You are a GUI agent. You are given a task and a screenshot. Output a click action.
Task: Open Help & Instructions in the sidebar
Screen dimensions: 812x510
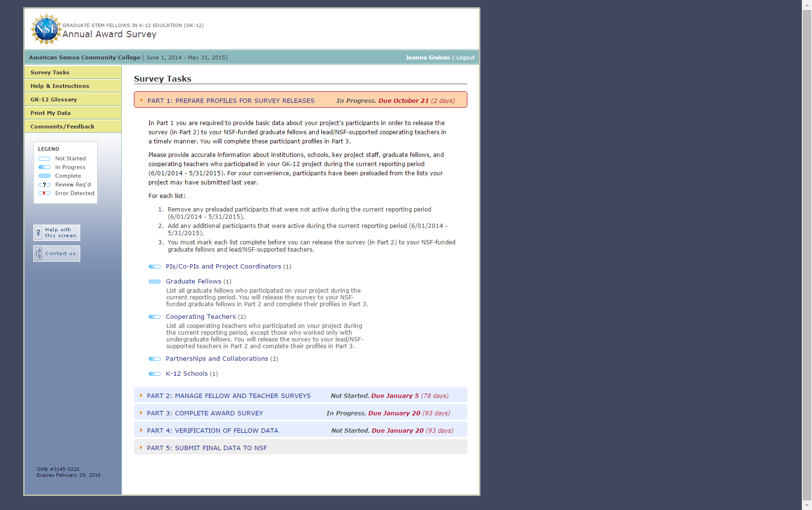point(73,86)
